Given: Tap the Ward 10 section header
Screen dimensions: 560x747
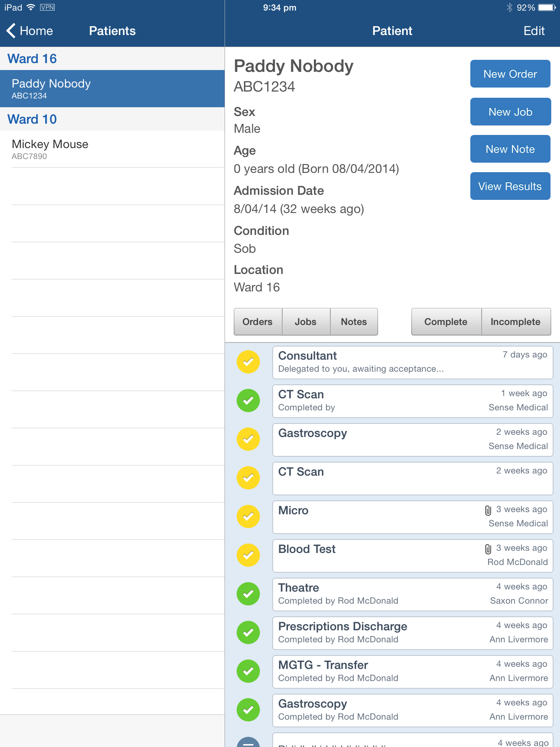Looking at the screenshot, I should [x=112, y=119].
